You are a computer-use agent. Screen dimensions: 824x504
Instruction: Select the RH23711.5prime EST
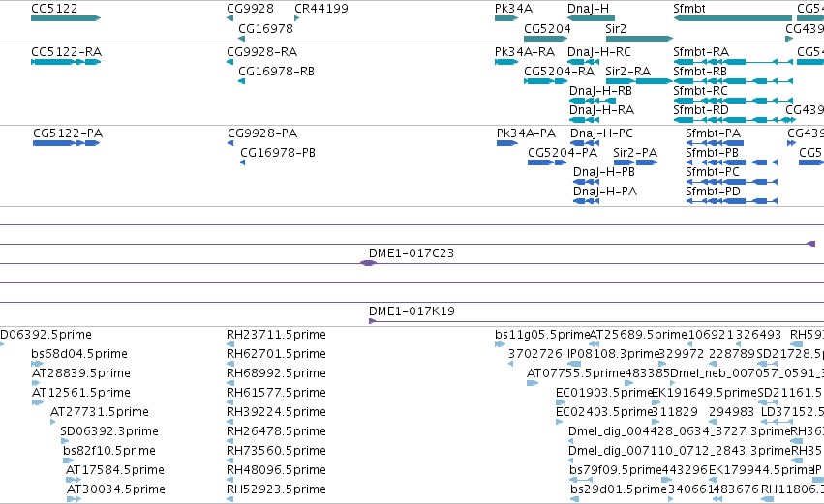point(230,344)
